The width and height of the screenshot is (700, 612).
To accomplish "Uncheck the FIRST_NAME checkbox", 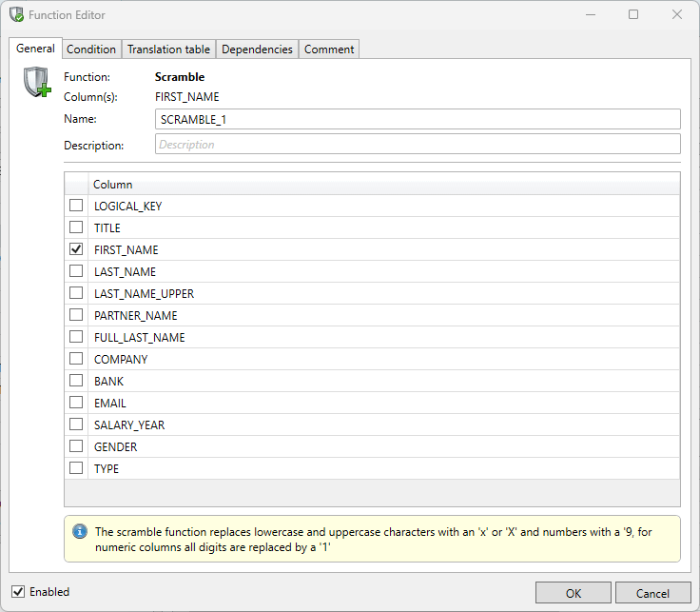I will (x=76, y=249).
